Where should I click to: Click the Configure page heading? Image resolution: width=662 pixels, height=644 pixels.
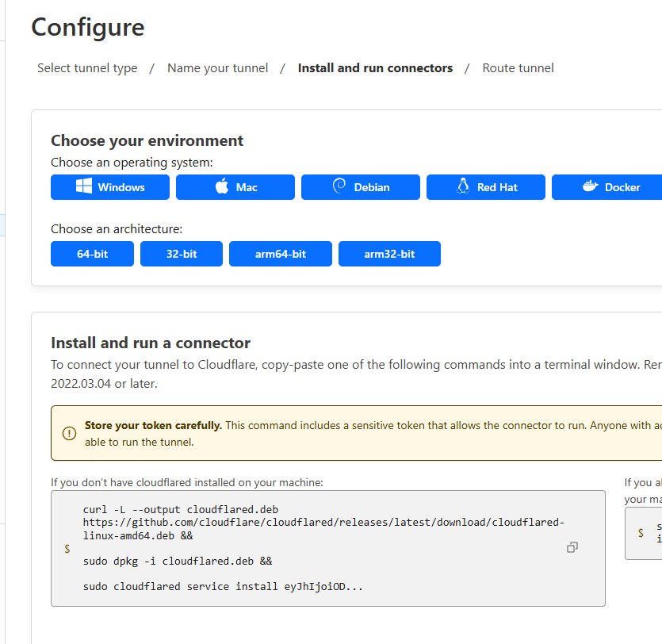tap(88, 27)
